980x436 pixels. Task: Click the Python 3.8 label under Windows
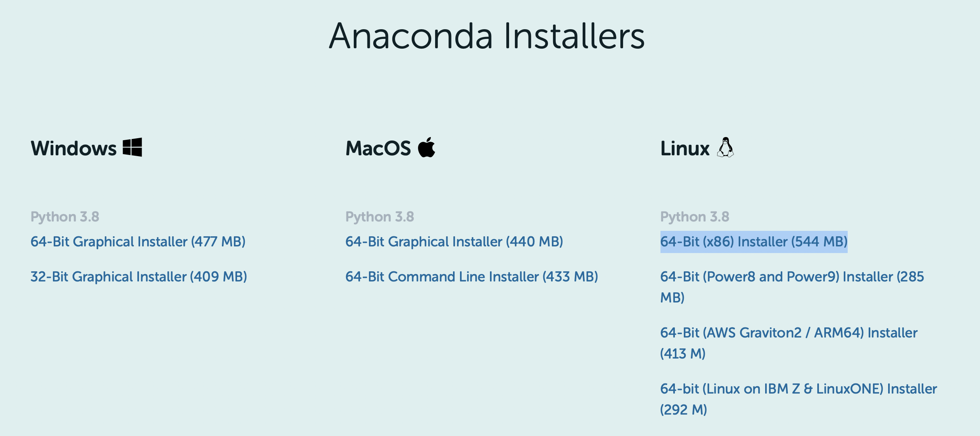(x=65, y=216)
